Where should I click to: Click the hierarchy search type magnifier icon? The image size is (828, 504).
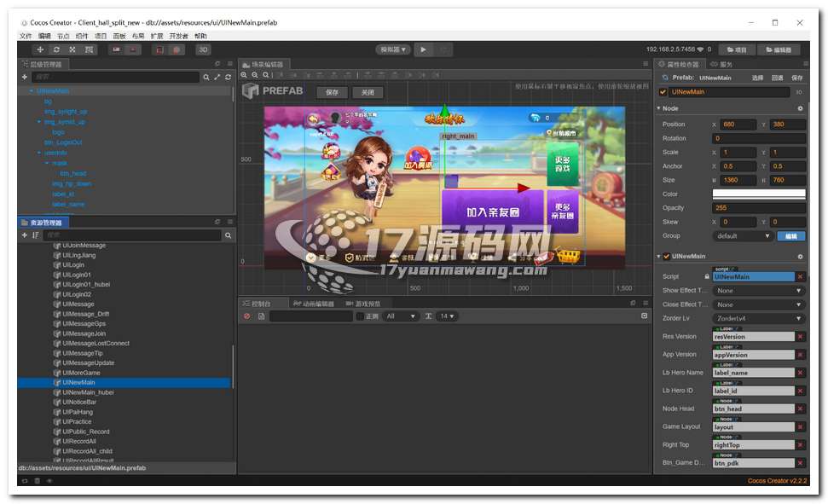click(206, 77)
